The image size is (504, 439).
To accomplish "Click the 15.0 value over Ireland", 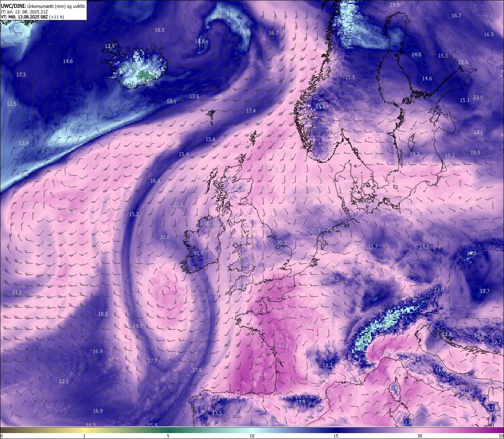I will click(x=198, y=254).
